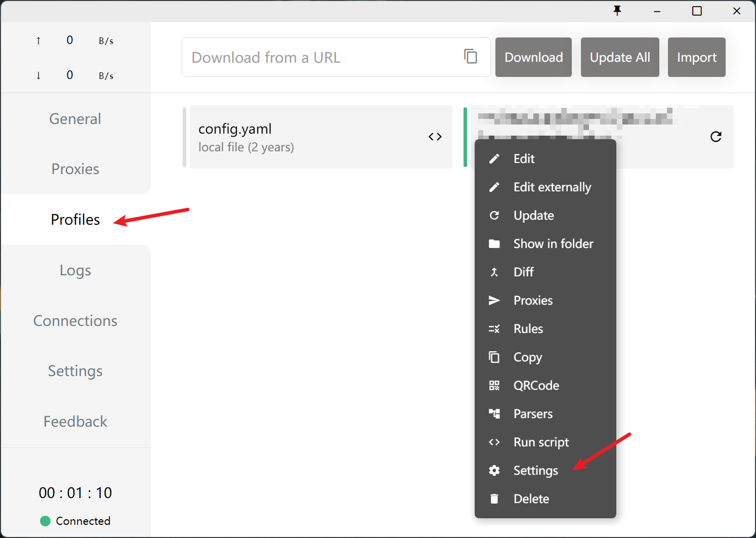756x538 pixels.
Task: Choose Edit externally from the context menu
Action: click(552, 187)
